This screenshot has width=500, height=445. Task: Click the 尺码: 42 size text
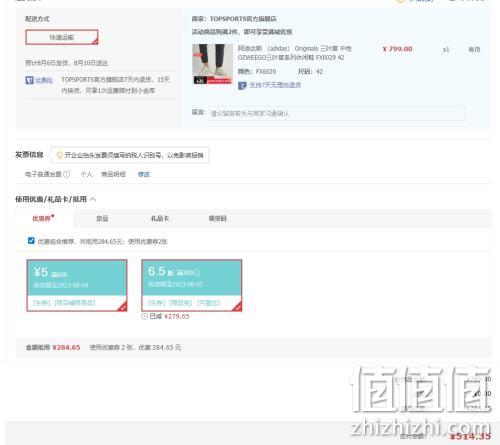tap(310, 71)
